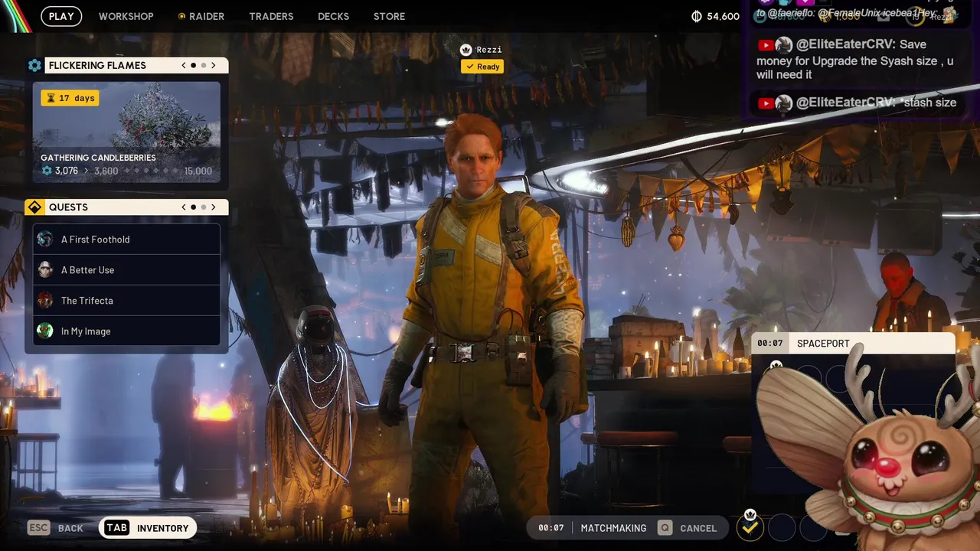Viewport: 980px width, 551px height.
Task: Open the STORE tab
Action: [389, 16]
